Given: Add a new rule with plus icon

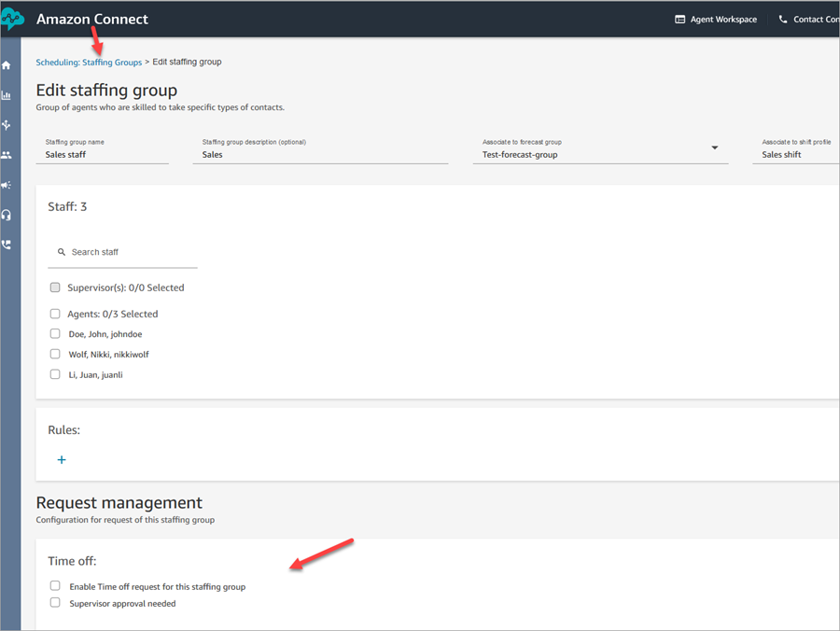Looking at the screenshot, I should (x=62, y=460).
